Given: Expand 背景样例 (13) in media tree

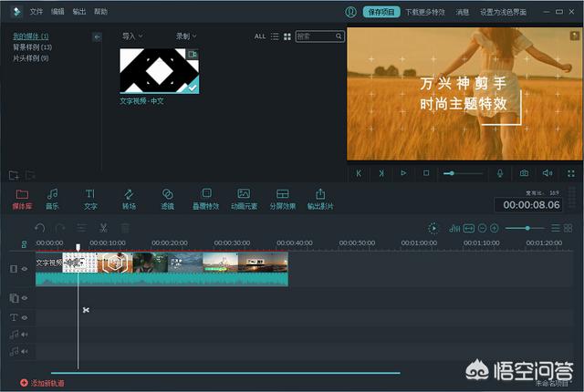Looking at the screenshot, I should pyautogui.click(x=32, y=46).
